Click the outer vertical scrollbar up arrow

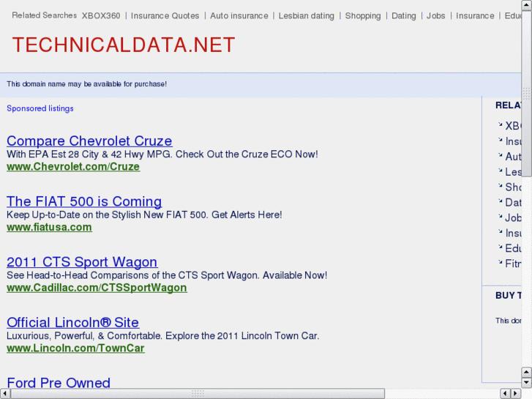[527, 5]
